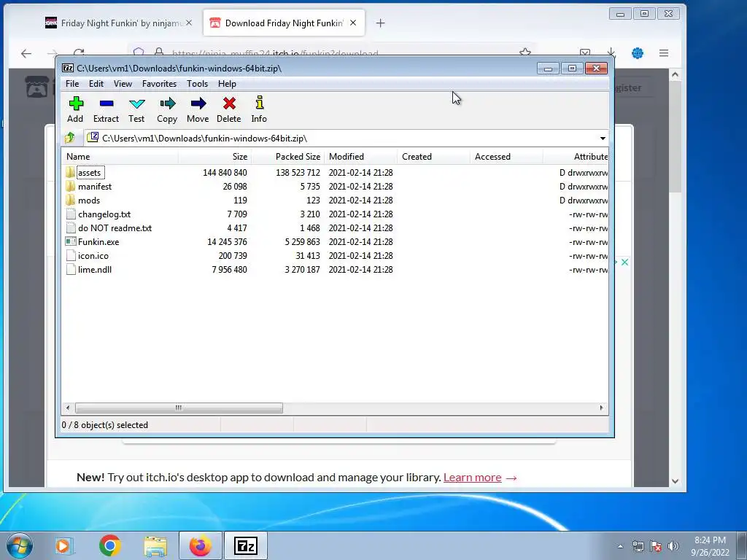Click the 138 523 712 packed size value
The width and height of the screenshot is (747, 560).
point(298,172)
